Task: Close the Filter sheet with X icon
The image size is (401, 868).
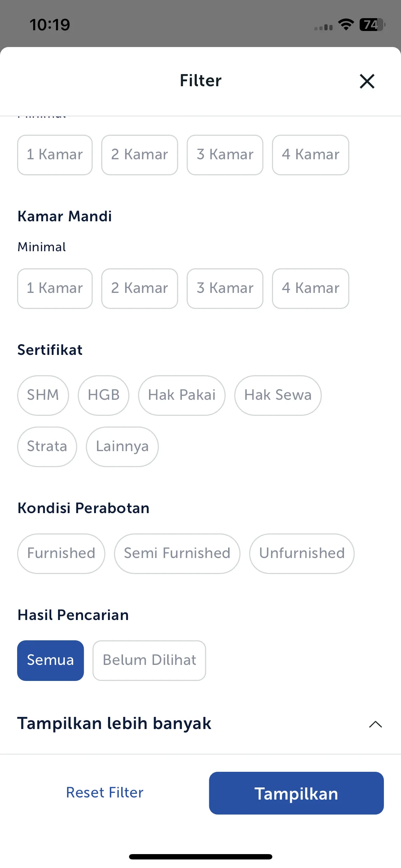Action: [367, 81]
